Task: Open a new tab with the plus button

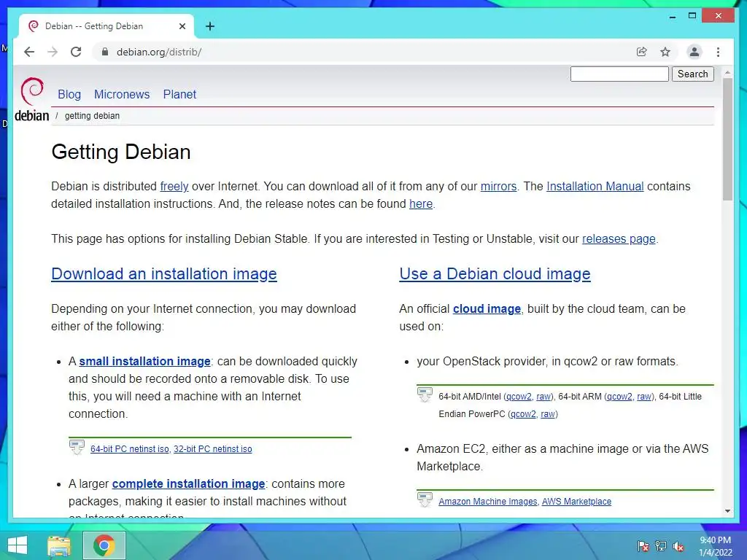Action: tap(210, 26)
